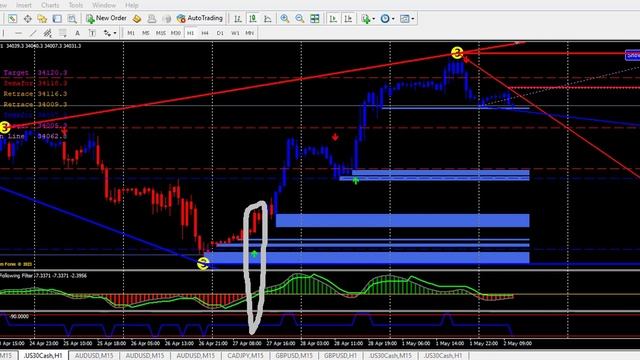Zoom in on the chart
The image size is (640, 360).
coord(284,18)
